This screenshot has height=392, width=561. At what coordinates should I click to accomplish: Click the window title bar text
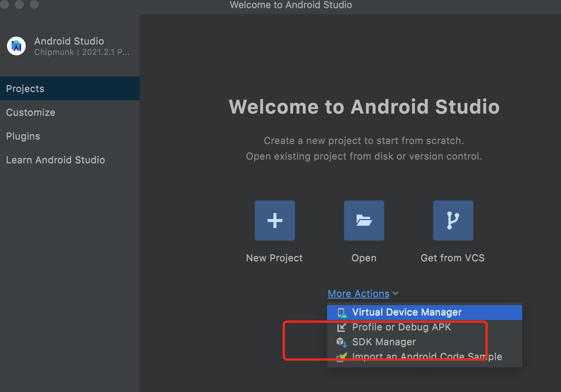pyautogui.click(x=291, y=5)
